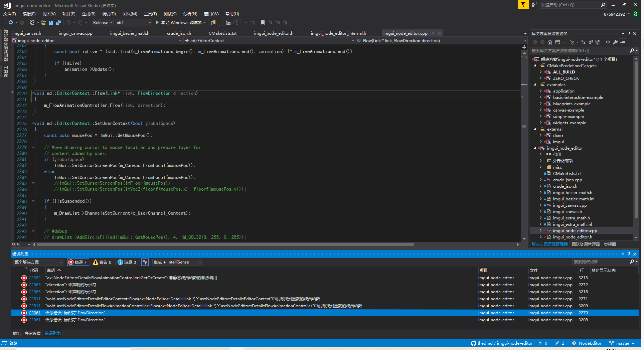Click the Show All Files icon

pos(598,42)
